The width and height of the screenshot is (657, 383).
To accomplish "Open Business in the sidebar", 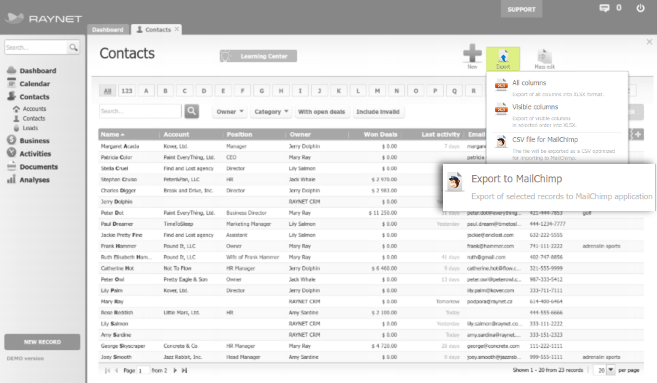I will (34, 140).
